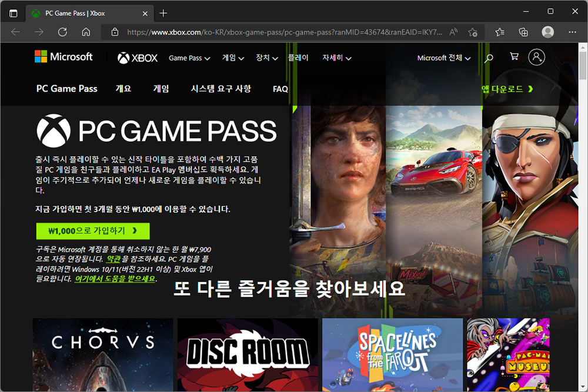
Task: Open the Pac-Man Museum game tile
Action: pos(508,355)
